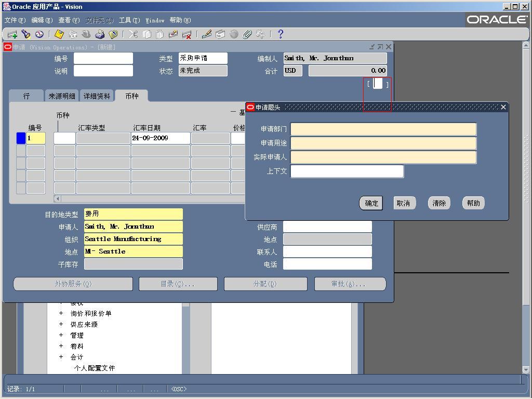Select 个人配置文件 in the navigator tree
Image resolution: width=532 pixels, height=399 pixels.
click(x=95, y=368)
